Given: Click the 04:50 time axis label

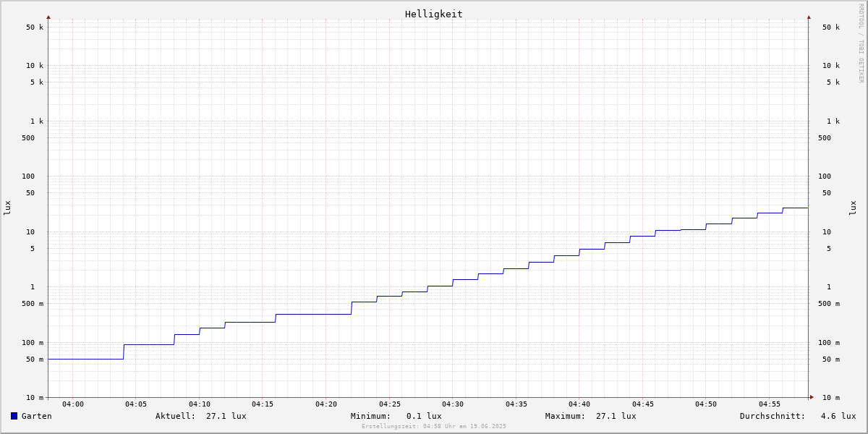Looking at the screenshot, I should (x=706, y=404).
